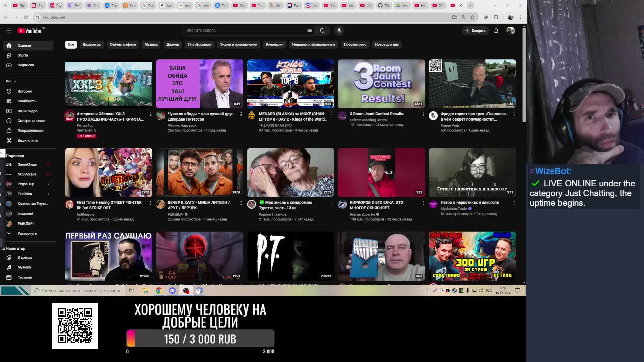Open Shorts in the sidebar
The width and height of the screenshot is (644, 362).
23,55
